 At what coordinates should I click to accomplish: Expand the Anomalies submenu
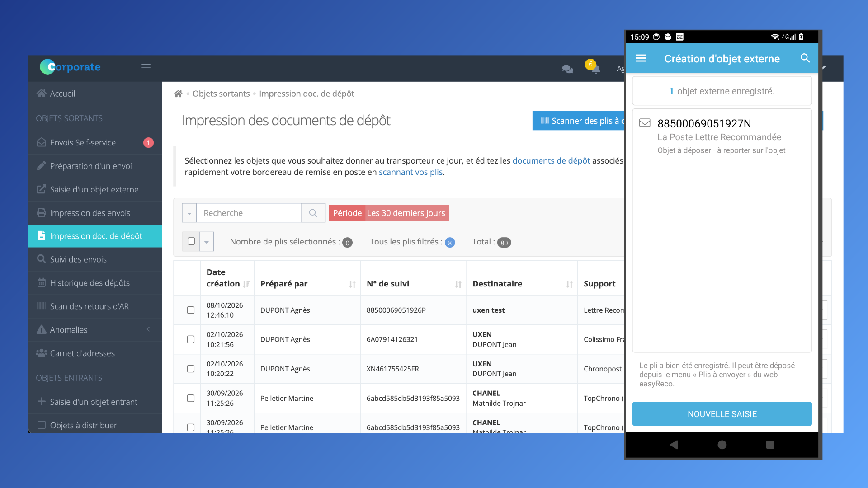(x=148, y=329)
